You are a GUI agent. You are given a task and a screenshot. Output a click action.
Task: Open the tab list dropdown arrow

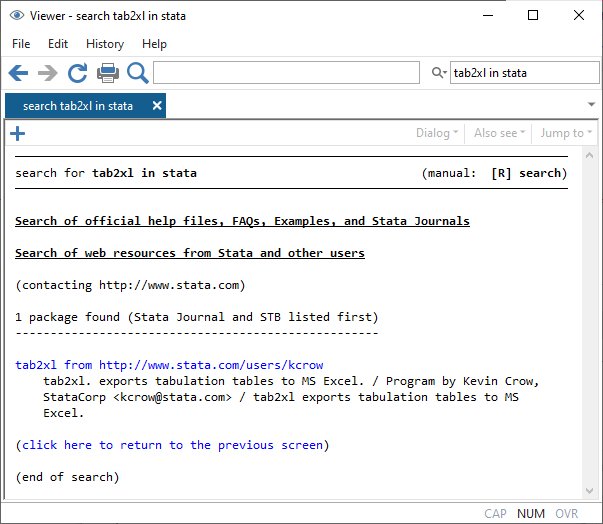(591, 104)
